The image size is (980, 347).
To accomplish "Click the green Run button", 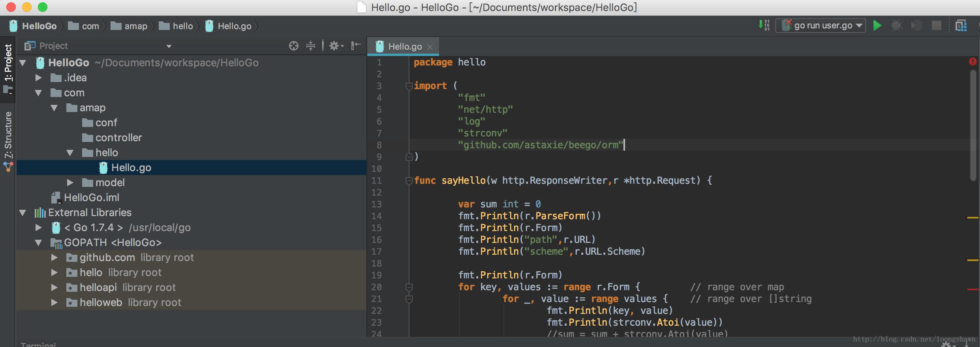I will pyautogui.click(x=877, y=26).
